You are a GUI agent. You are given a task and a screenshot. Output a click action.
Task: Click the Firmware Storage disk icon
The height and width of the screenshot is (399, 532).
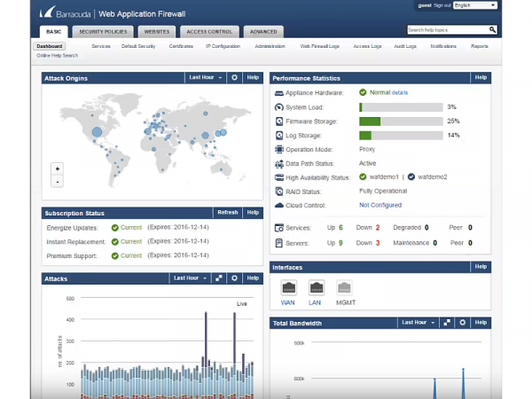pyautogui.click(x=279, y=121)
